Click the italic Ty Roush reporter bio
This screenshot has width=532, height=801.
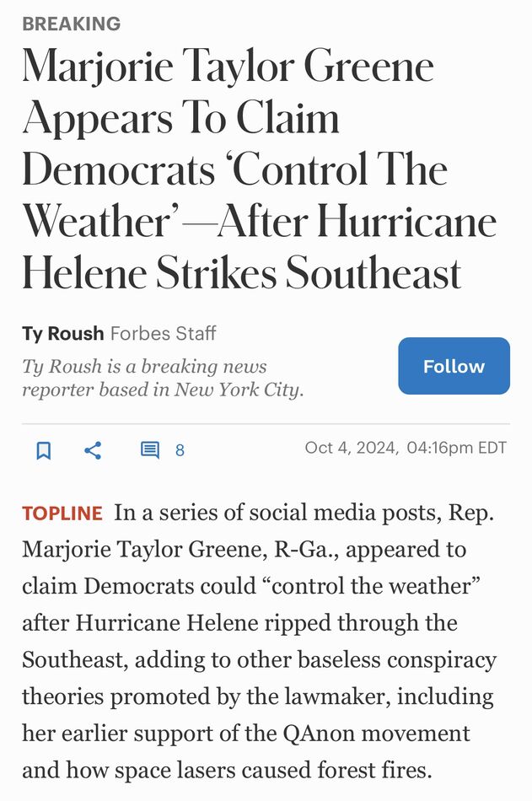click(163, 378)
